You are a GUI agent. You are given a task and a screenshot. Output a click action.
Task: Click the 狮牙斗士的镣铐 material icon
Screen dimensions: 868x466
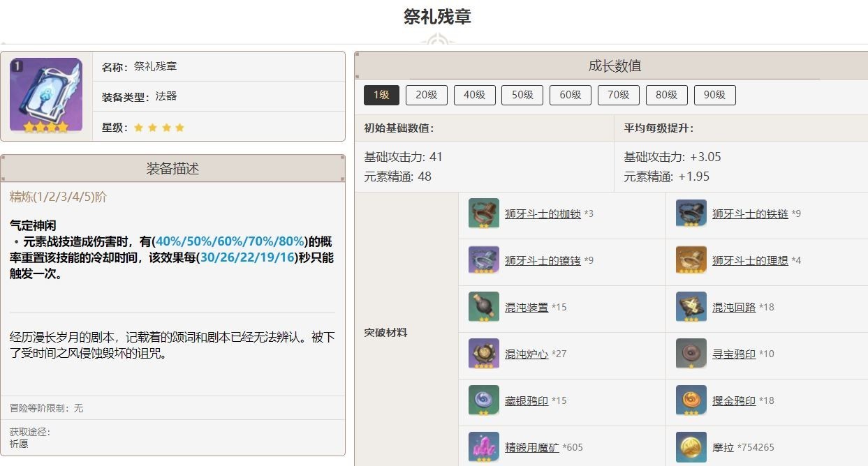pyautogui.click(x=484, y=260)
